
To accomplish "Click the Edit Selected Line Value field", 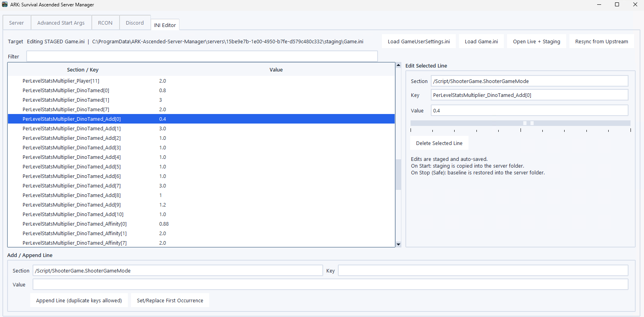I will 530,110.
